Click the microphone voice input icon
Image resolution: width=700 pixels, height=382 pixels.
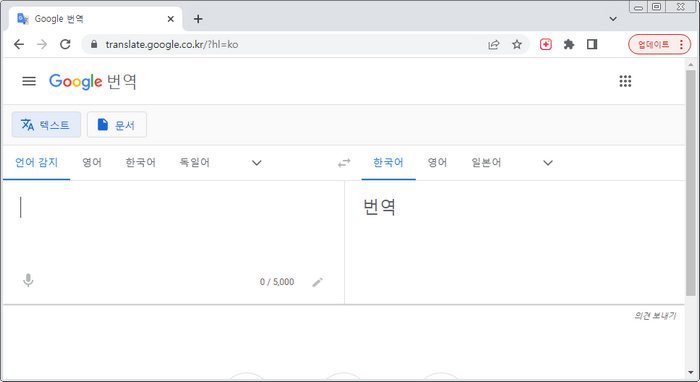point(28,280)
